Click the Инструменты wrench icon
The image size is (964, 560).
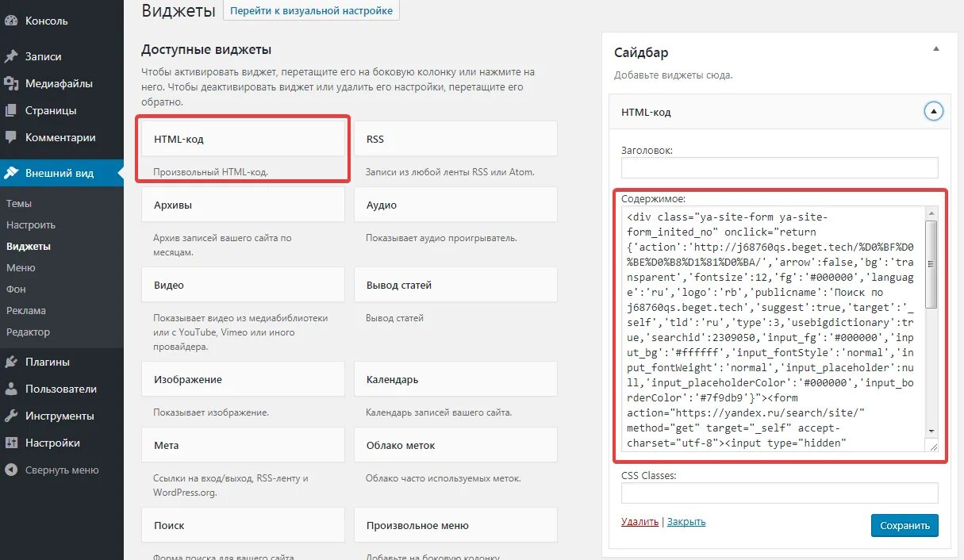coord(11,416)
